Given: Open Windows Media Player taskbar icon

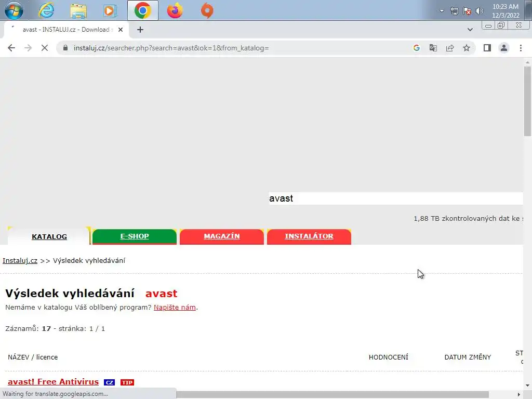Looking at the screenshot, I should click(110, 11).
